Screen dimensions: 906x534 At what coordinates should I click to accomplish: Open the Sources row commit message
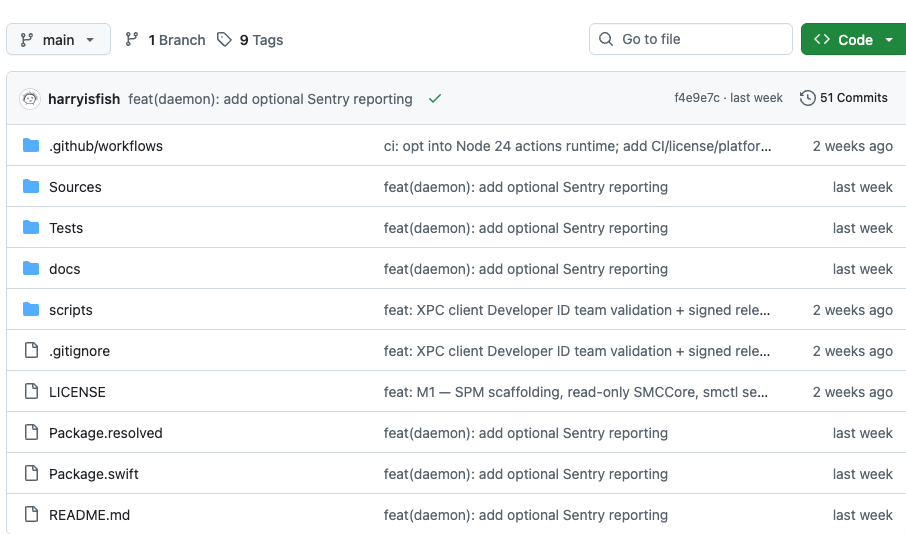pos(526,187)
